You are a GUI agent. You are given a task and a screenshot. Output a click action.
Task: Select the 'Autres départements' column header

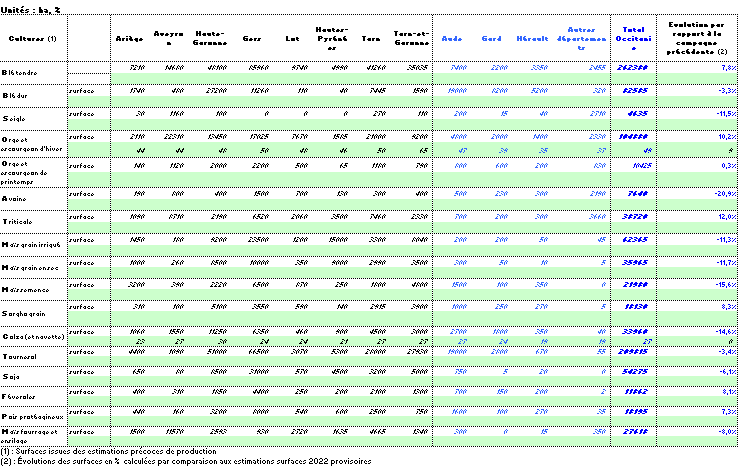pos(581,38)
